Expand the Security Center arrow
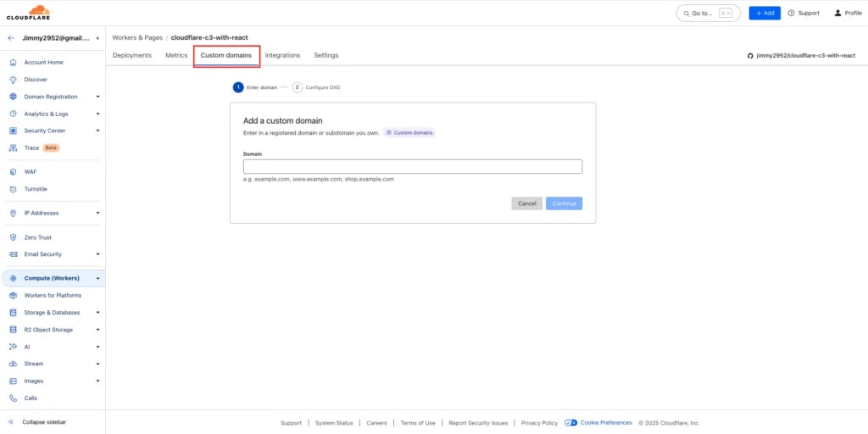This screenshot has height=434, width=868. click(98, 131)
